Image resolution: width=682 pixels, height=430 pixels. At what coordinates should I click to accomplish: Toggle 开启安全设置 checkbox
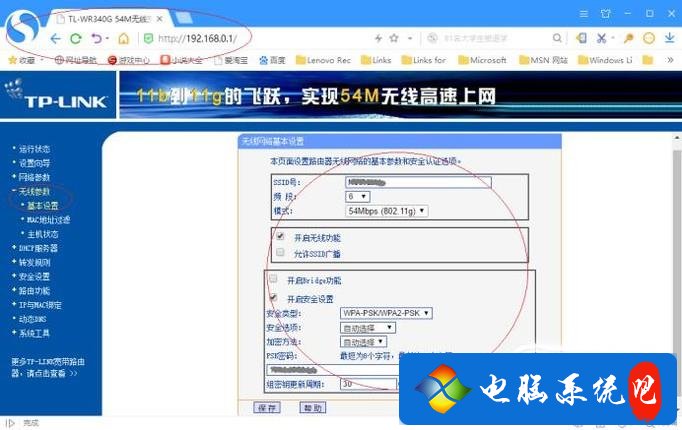273,298
